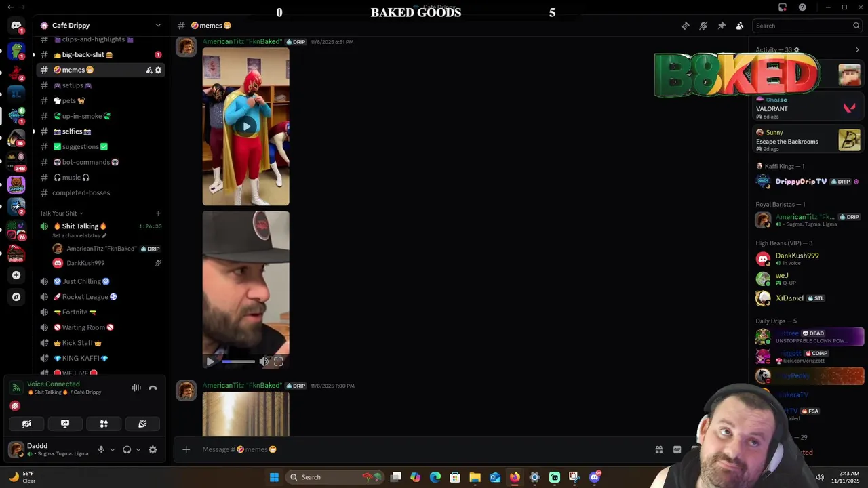Click the Add a Server plus icon
Image resolution: width=868 pixels, height=488 pixels.
coord(16,275)
